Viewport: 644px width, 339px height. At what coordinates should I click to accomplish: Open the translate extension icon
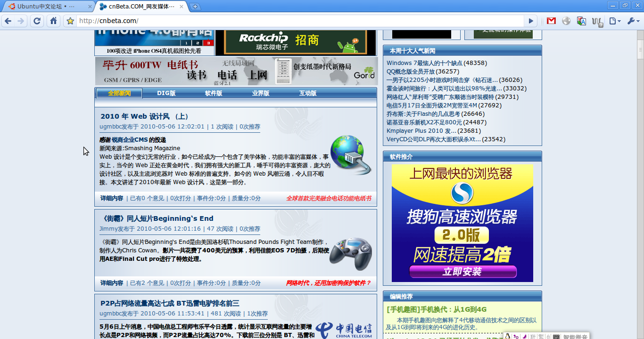click(x=581, y=21)
